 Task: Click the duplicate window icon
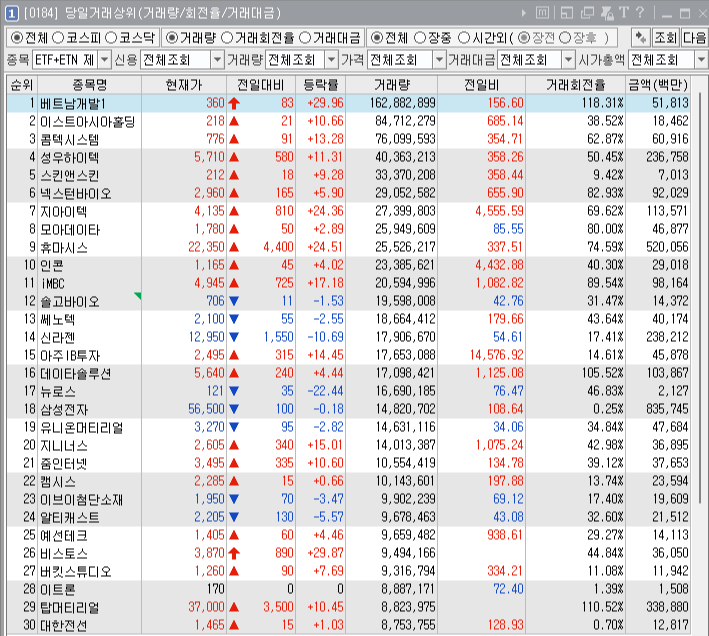click(x=587, y=13)
